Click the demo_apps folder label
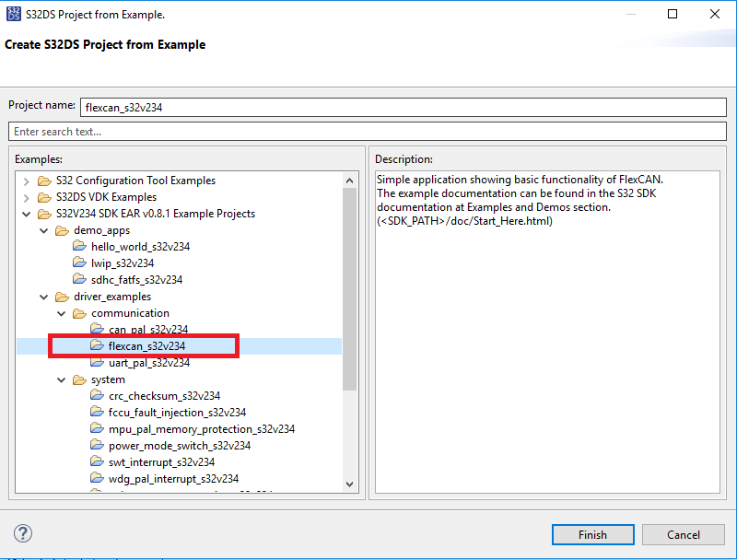Image resolution: width=737 pixels, height=560 pixels. [x=101, y=230]
